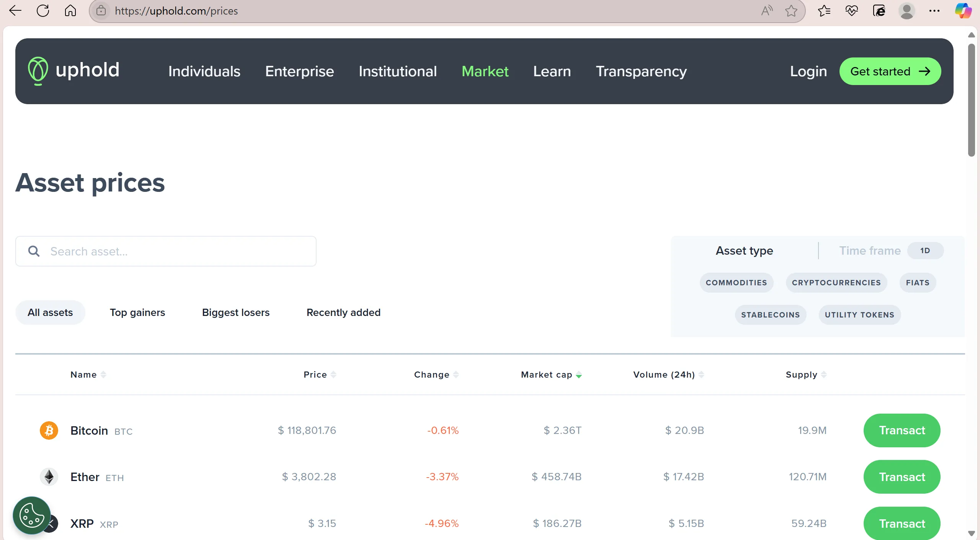Open the Bitcoin asset name link
This screenshot has width=980, height=540.
pos(89,430)
